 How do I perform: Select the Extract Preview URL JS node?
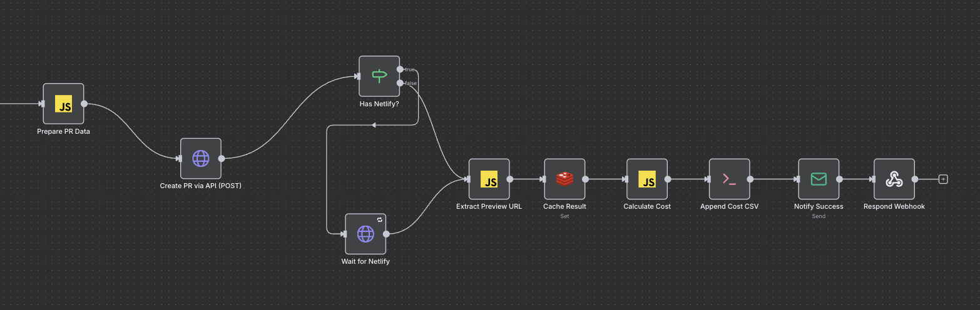489,179
